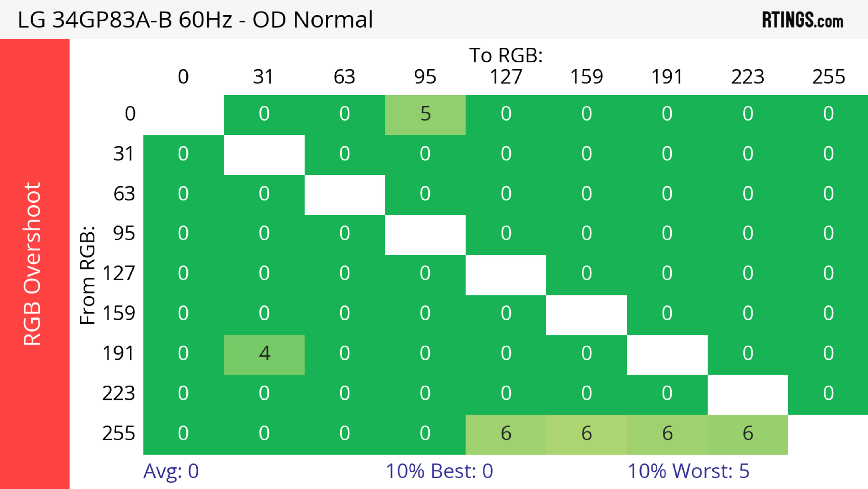
Task: Click the blank white cell in row 0
Action: (x=183, y=115)
